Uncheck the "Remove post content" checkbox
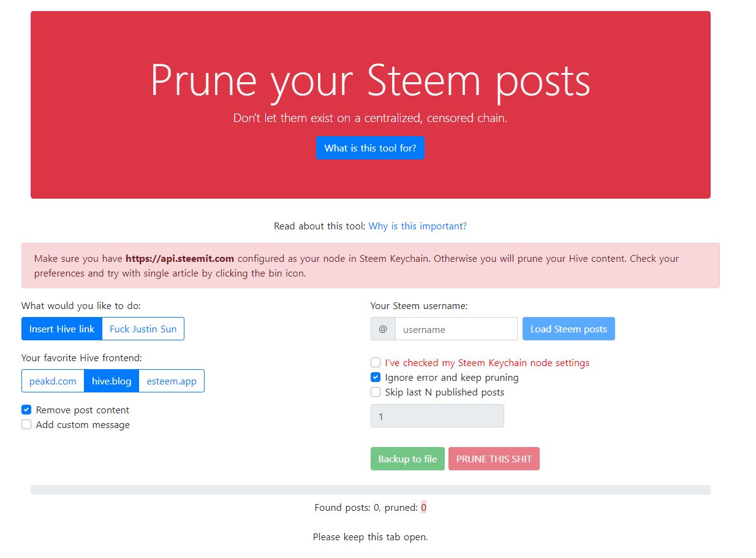This screenshot has width=756, height=558. (x=26, y=410)
